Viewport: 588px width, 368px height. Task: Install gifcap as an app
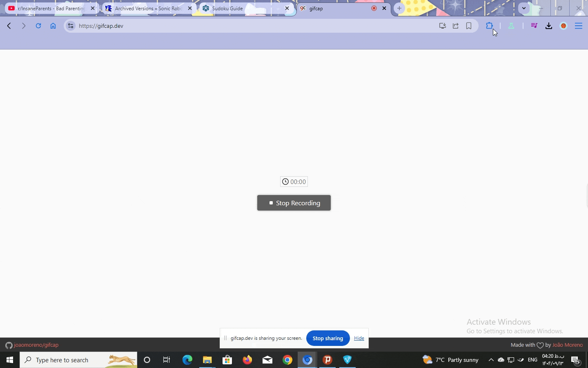click(443, 26)
